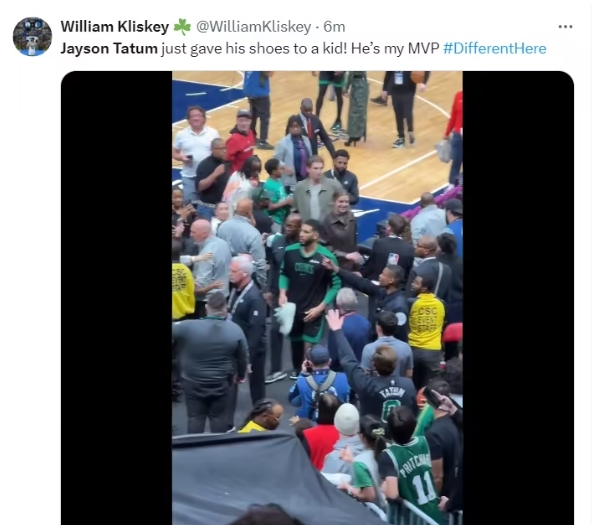
Task: Open the tweet's more options ellipsis menu
Action: [565, 27]
